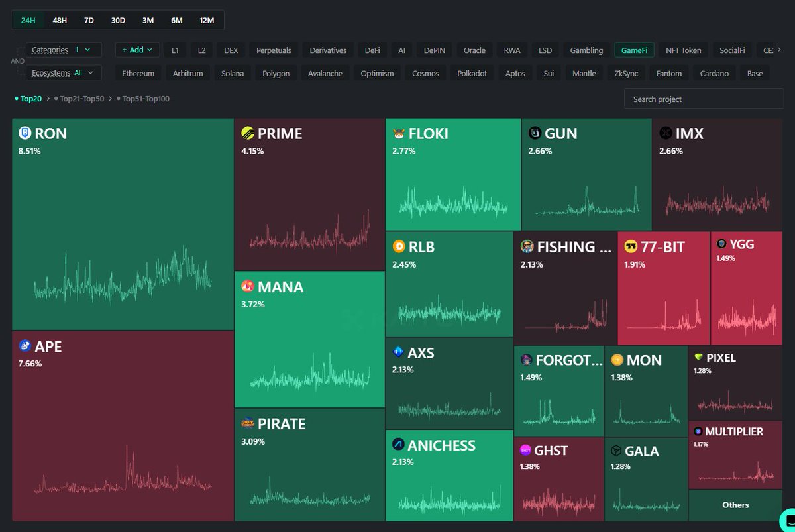Click the PRIME token logo icon
Screen dimensions: 795x532
[x=248, y=133]
